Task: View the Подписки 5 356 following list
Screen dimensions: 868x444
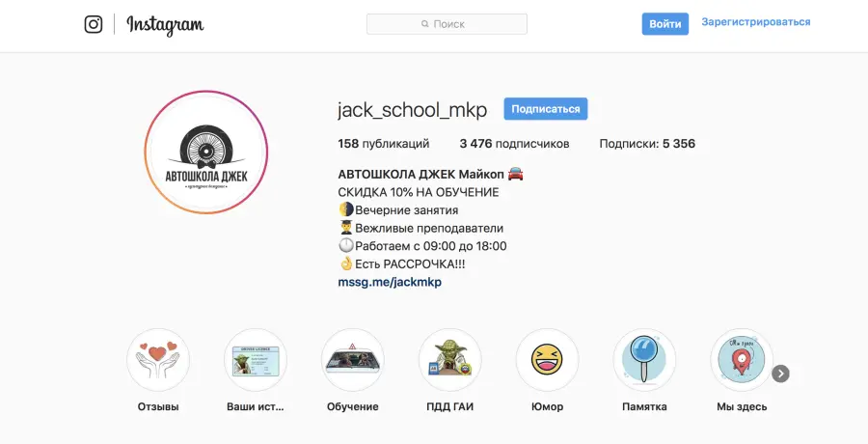Action: (x=647, y=144)
